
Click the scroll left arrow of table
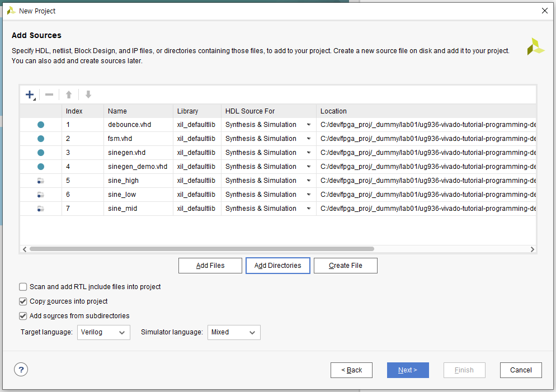pos(25,249)
